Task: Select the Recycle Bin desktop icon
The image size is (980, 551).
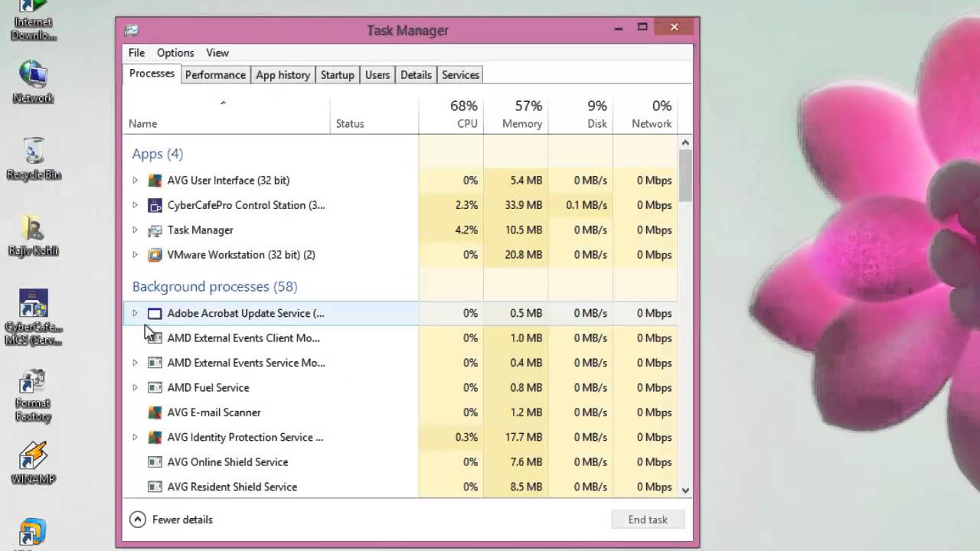Action: click(33, 158)
